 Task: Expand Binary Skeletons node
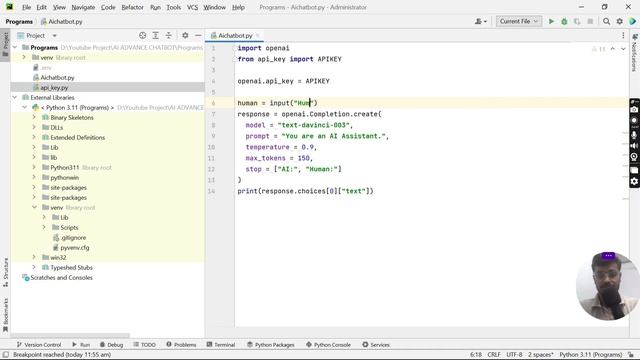(34, 117)
